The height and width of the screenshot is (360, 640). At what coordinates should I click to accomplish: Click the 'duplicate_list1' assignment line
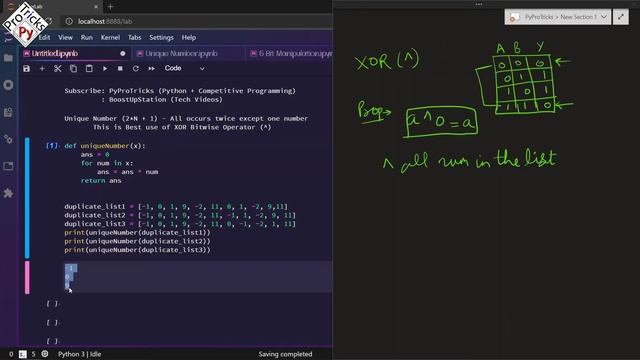[176, 207]
